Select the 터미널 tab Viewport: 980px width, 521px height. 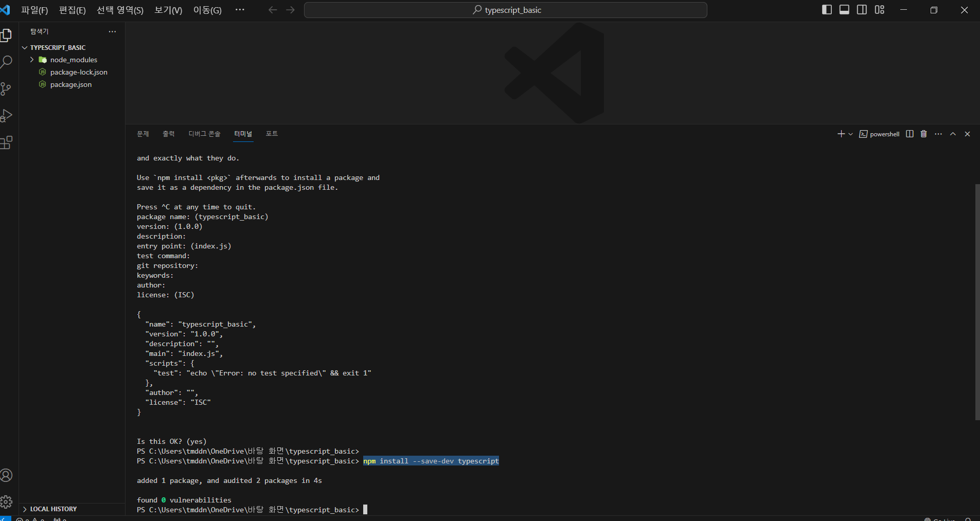pos(243,134)
